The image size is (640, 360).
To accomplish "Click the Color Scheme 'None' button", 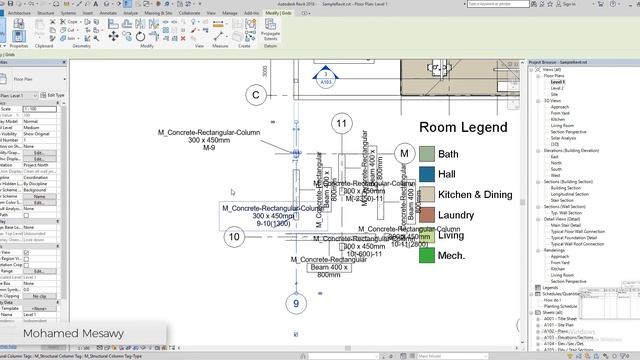I will [39, 196].
